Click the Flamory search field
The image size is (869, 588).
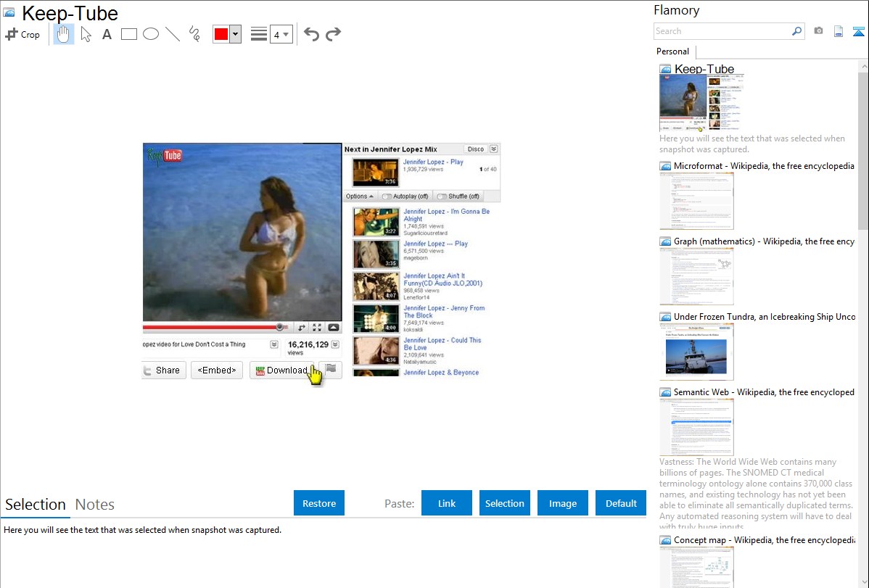722,31
